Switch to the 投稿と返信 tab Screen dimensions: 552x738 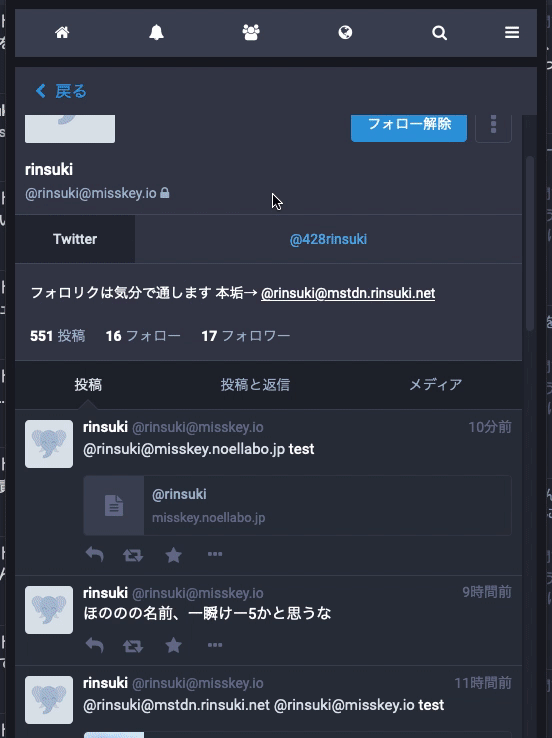[x=255, y=385]
